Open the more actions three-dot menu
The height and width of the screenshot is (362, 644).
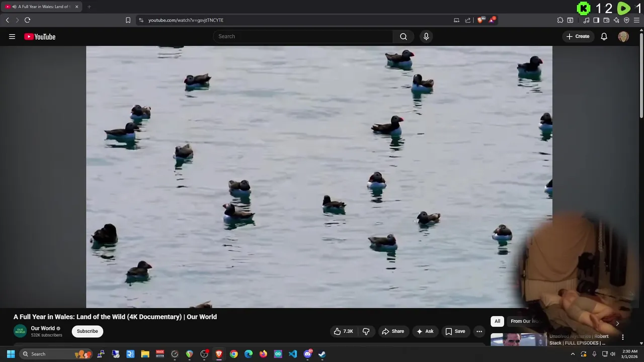click(x=479, y=331)
